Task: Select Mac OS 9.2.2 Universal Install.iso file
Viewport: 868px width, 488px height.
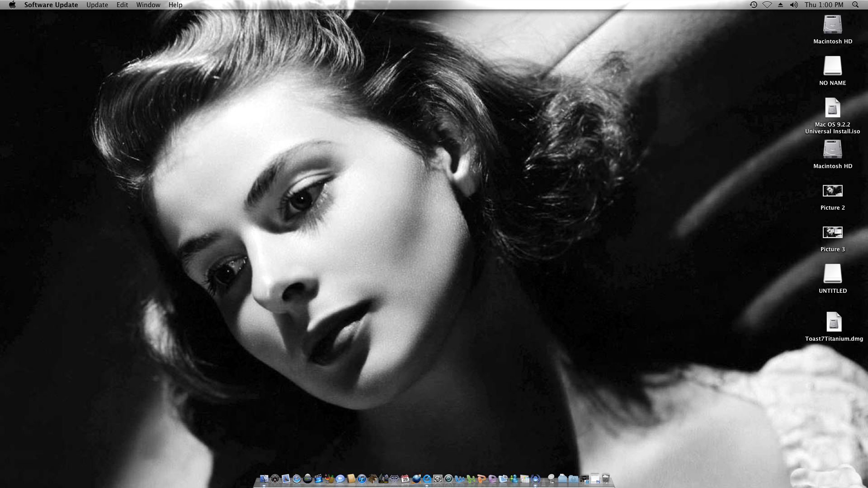Action: pyautogui.click(x=832, y=108)
